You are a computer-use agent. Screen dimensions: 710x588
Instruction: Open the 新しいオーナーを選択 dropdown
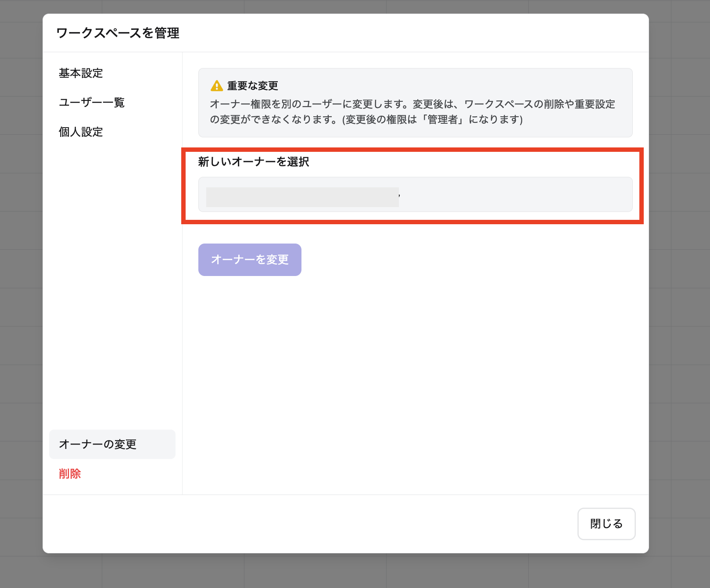point(415,194)
